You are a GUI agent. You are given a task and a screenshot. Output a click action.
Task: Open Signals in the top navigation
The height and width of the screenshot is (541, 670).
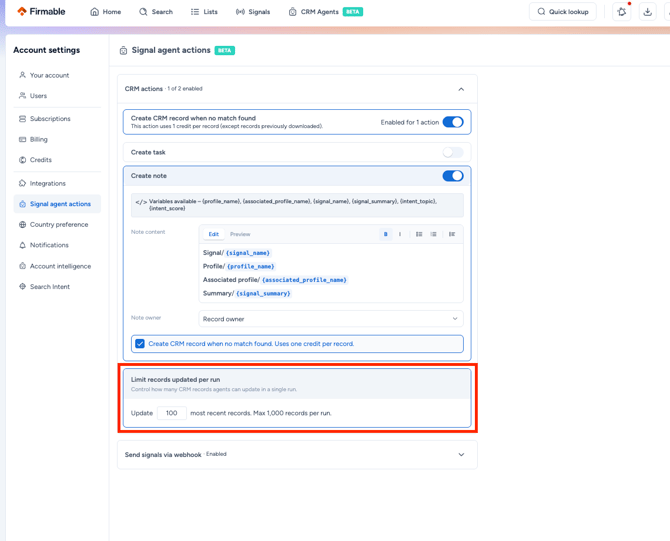click(253, 12)
